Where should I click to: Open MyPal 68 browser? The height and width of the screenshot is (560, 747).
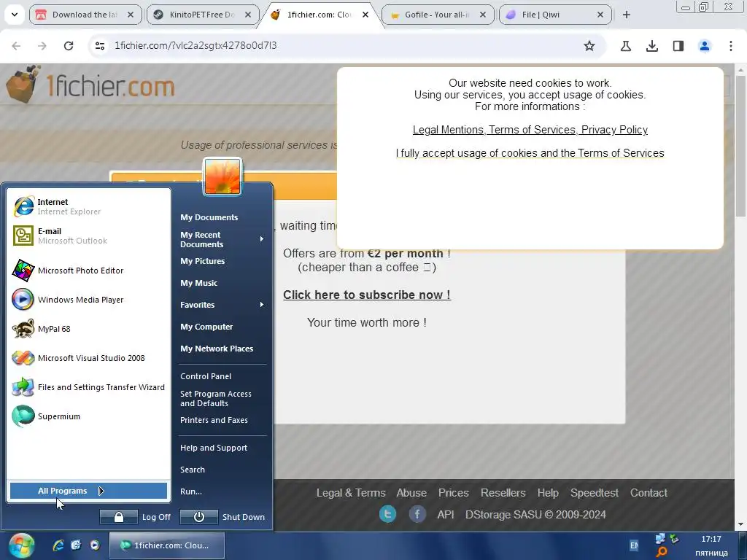click(88, 329)
